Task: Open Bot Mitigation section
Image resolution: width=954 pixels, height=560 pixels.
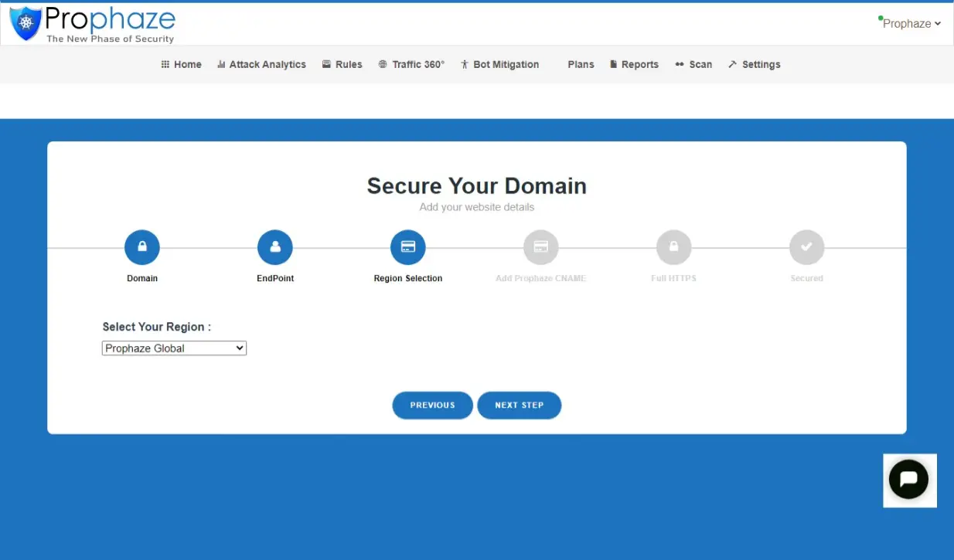Action: click(499, 65)
